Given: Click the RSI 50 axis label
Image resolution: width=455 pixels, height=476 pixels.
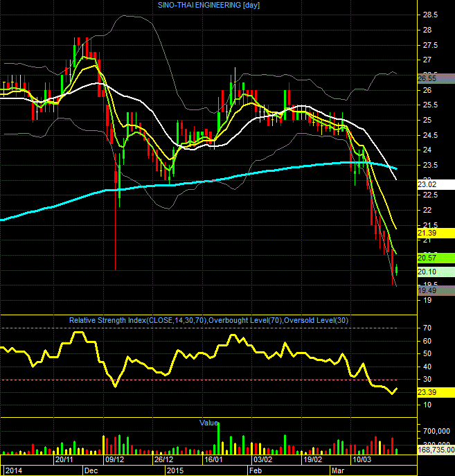Looking at the screenshot, I should (427, 353).
